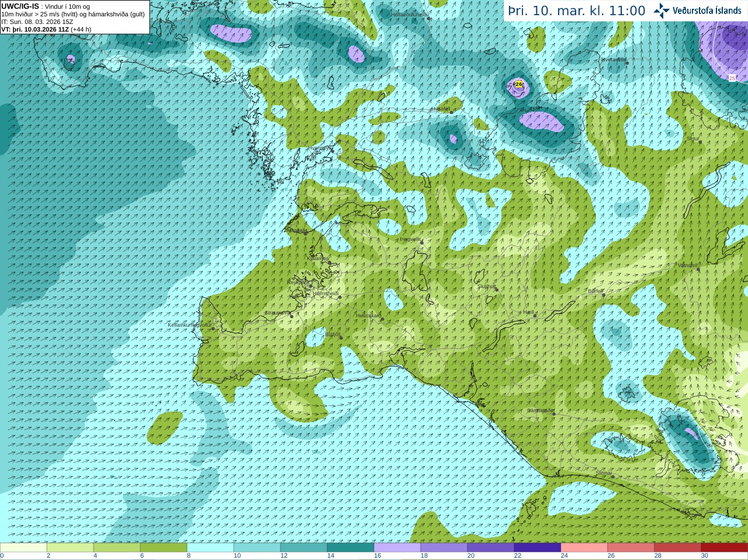Image resolution: width=748 pixels, height=560 pixels.
Task: Click the dark red above-30 legend swatch
Action: pos(725,548)
